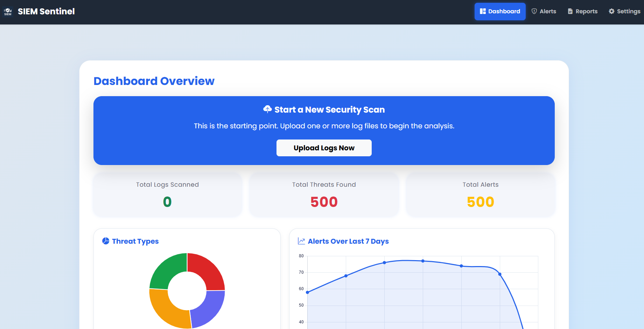Image resolution: width=644 pixels, height=329 pixels.
Task: Click the green 0 logs scanned value
Action: (167, 202)
